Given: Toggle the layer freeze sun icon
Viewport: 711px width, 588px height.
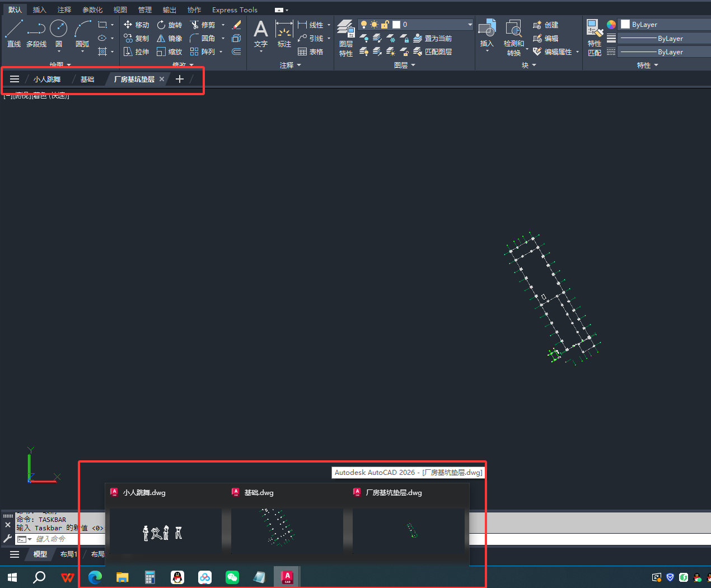Looking at the screenshot, I should click(374, 25).
